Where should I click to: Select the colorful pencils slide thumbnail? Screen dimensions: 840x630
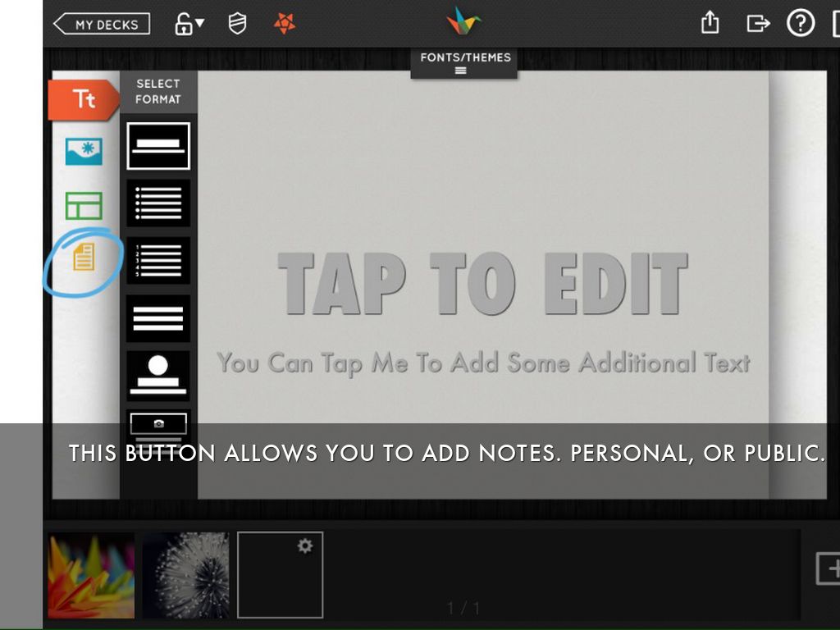click(91, 575)
